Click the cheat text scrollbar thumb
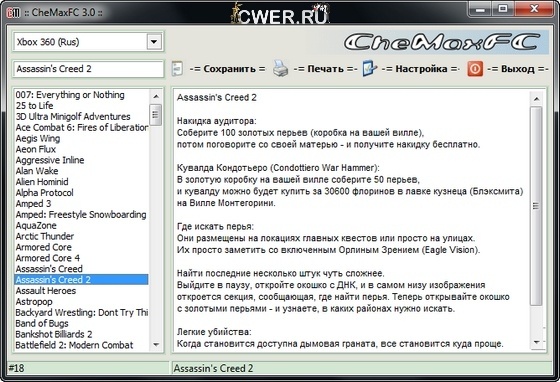The height and width of the screenshot is (382, 560). pyautogui.click(x=536, y=206)
